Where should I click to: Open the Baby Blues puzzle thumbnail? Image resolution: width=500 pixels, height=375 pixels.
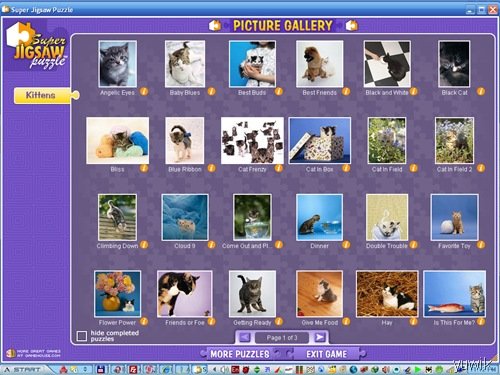pyautogui.click(x=185, y=64)
